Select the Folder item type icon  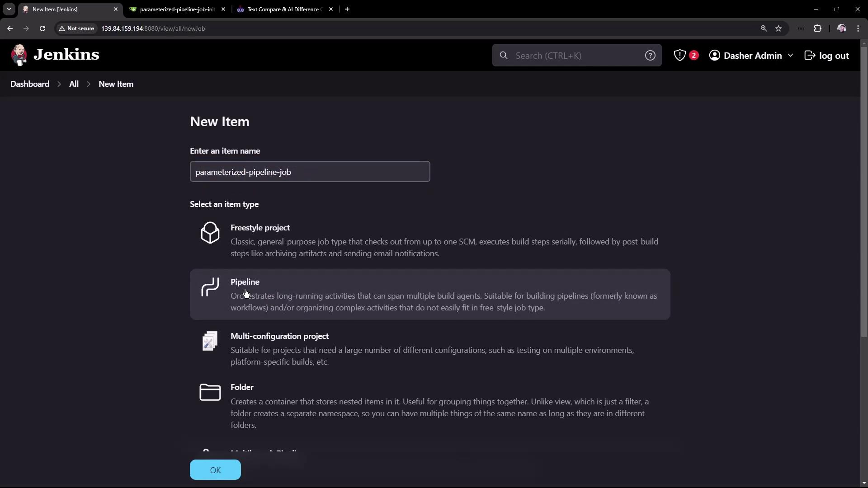tap(210, 392)
